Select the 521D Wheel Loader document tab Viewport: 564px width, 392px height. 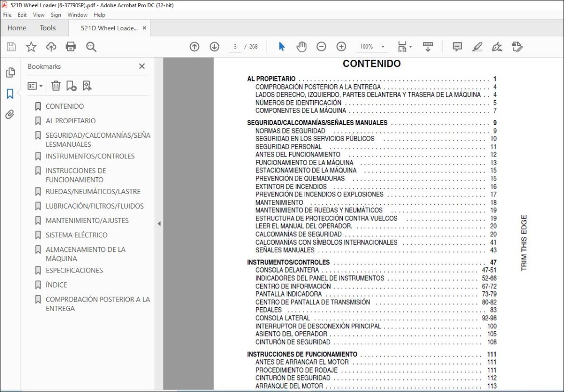pos(109,28)
